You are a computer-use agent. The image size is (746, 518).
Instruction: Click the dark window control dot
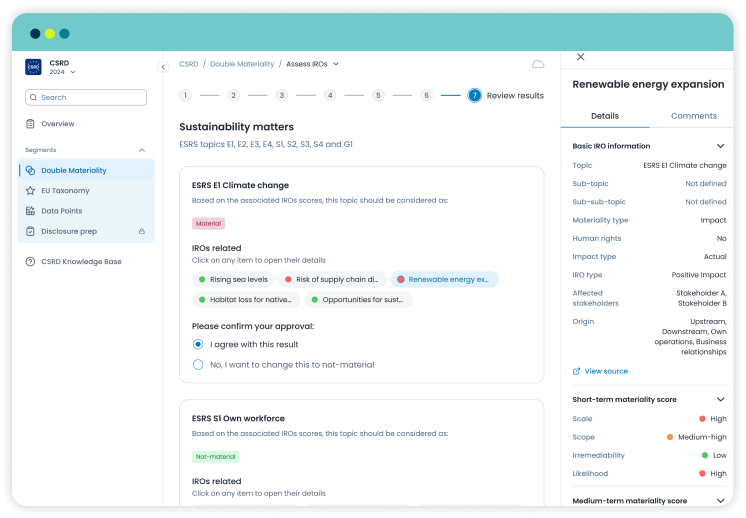(35, 34)
